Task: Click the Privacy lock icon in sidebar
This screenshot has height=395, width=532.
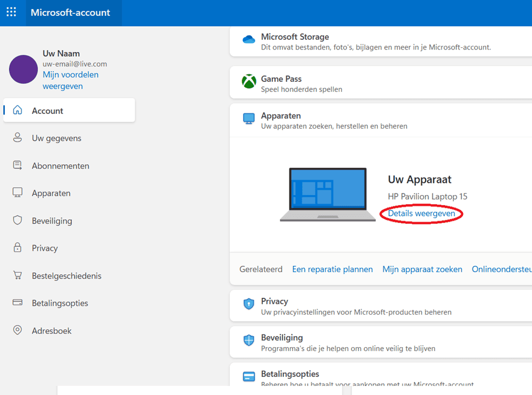Action: (x=18, y=248)
